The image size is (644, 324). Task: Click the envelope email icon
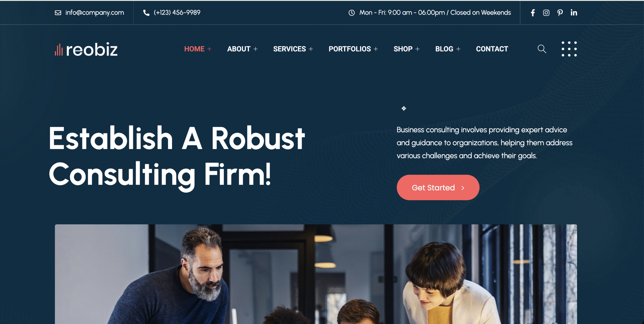click(58, 13)
